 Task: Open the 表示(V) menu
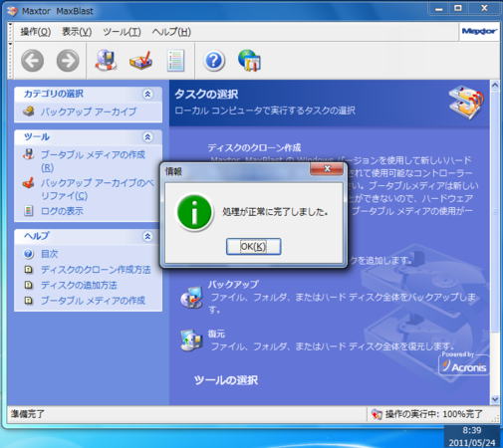[x=77, y=32]
